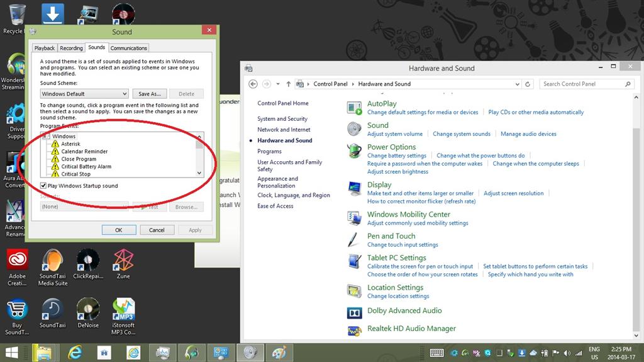Click the Location Settings icon
This screenshot has height=362, width=644.
[354, 291]
